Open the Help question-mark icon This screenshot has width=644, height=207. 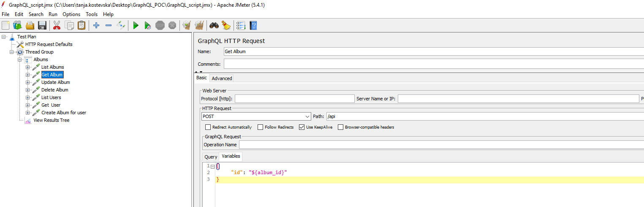point(253,25)
